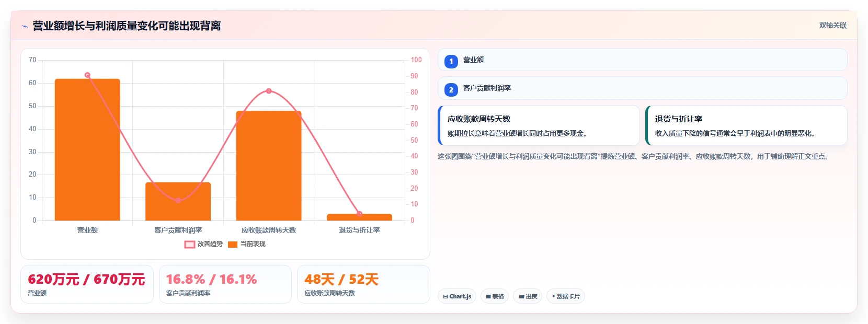The height and width of the screenshot is (324, 868).
Task: Click the icon in the 表格 tag
Action: pyautogui.click(x=488, y=297)
